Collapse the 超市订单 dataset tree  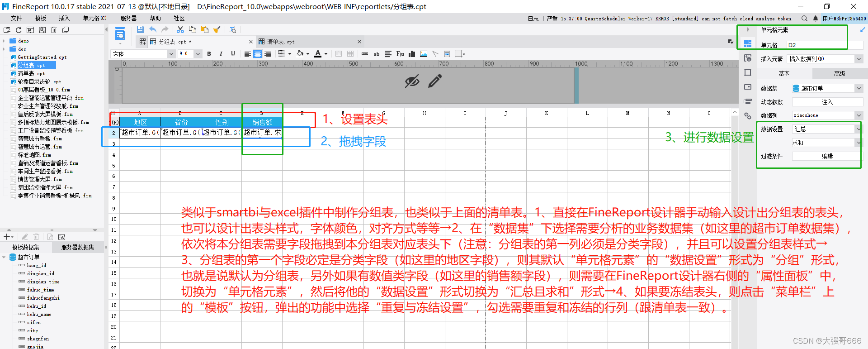4,257
